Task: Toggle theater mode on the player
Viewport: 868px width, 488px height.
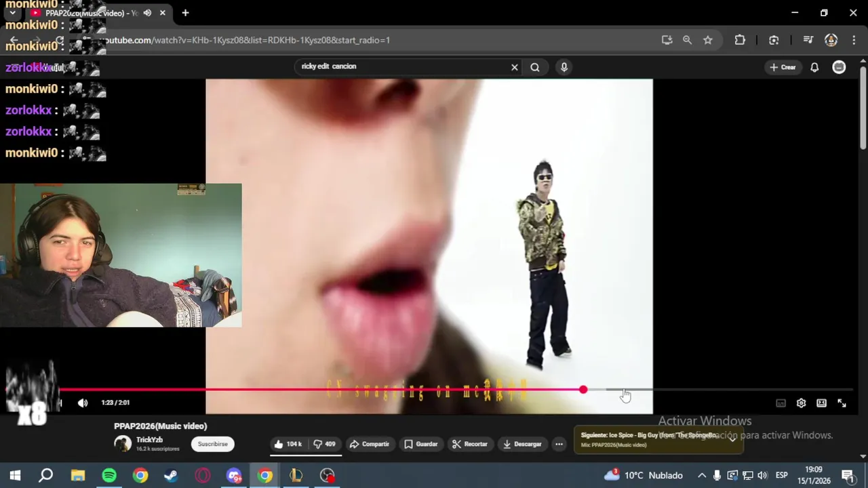Action: coord(821,403)
